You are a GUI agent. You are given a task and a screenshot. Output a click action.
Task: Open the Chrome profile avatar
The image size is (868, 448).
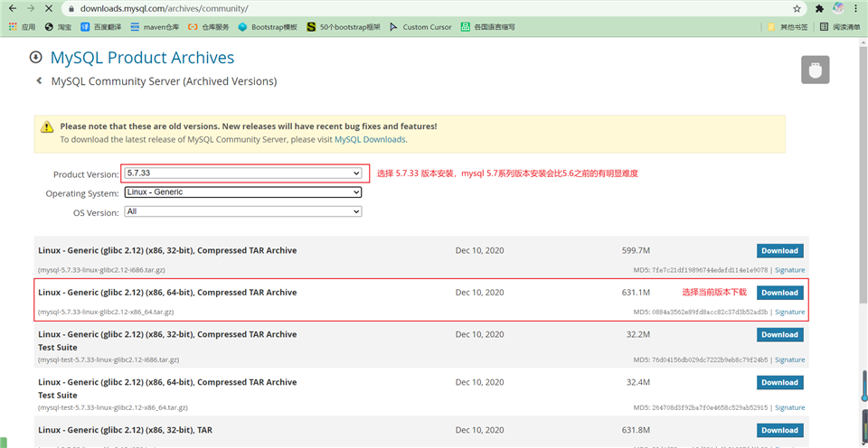[x=838, y=8]
